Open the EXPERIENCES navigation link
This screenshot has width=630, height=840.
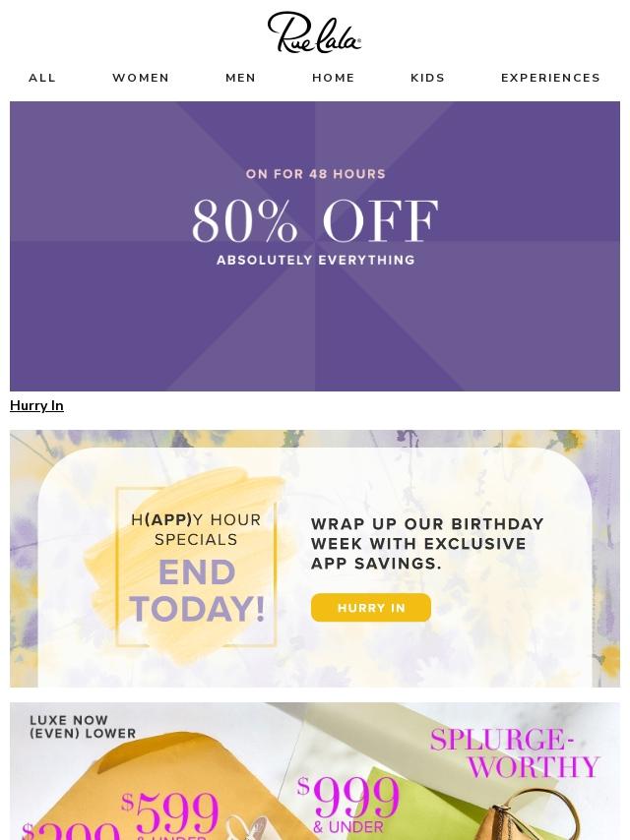(x=550, y=78)
